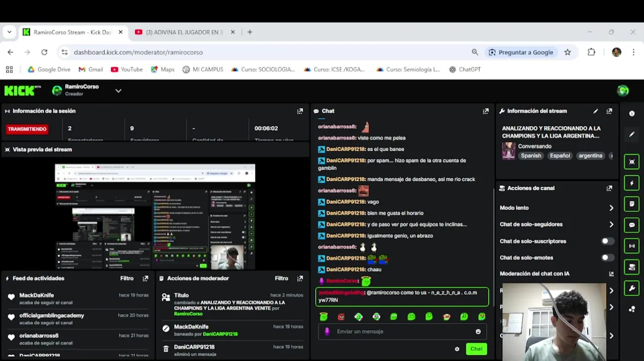Open the browser extensions puzzle icon
Image resolution: width=644 pixels, height=361 pixels.
click(x=591, y=52)
